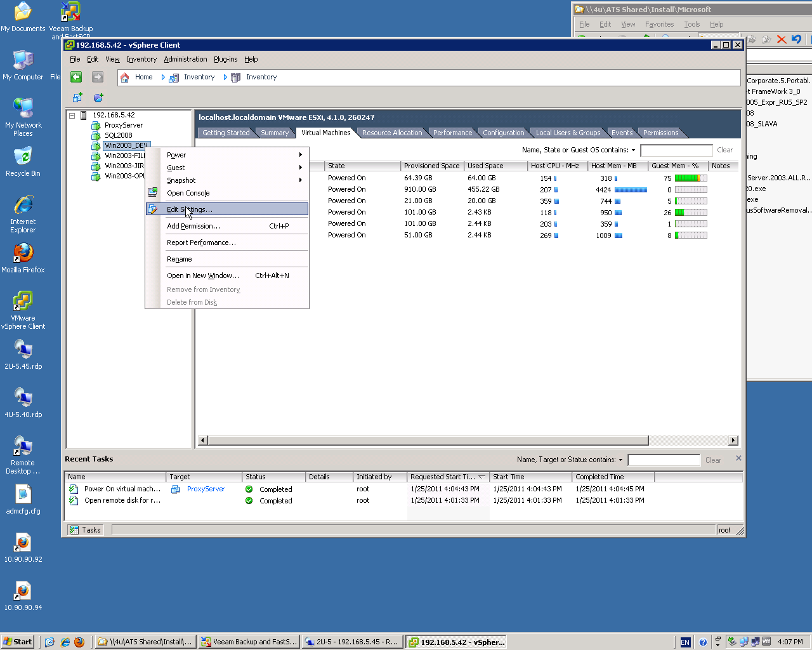Choose Add Permission... from the context menu

(x=227, y=226)
